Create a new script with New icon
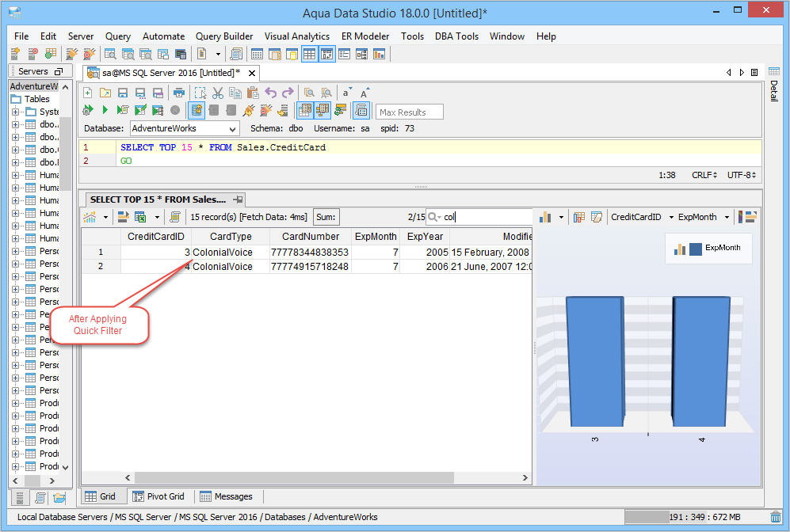Screen dimensions: 790x532 click(88, 93)
